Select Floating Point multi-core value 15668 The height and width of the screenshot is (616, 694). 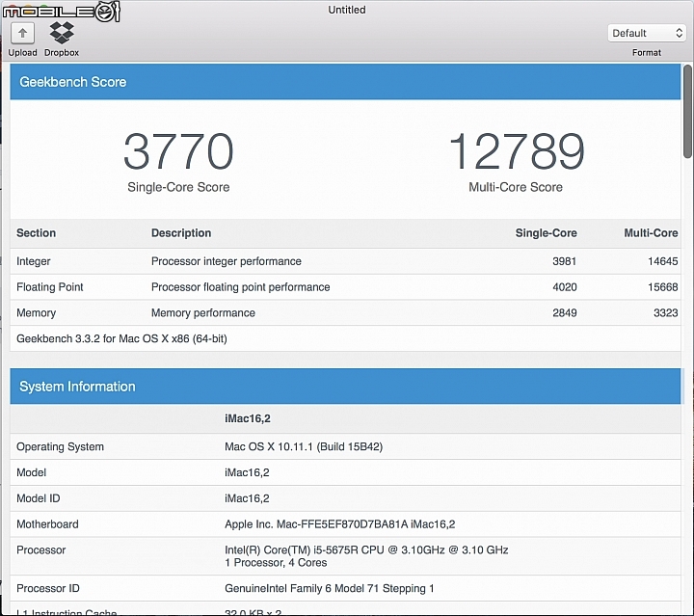(x=662, y=287)
